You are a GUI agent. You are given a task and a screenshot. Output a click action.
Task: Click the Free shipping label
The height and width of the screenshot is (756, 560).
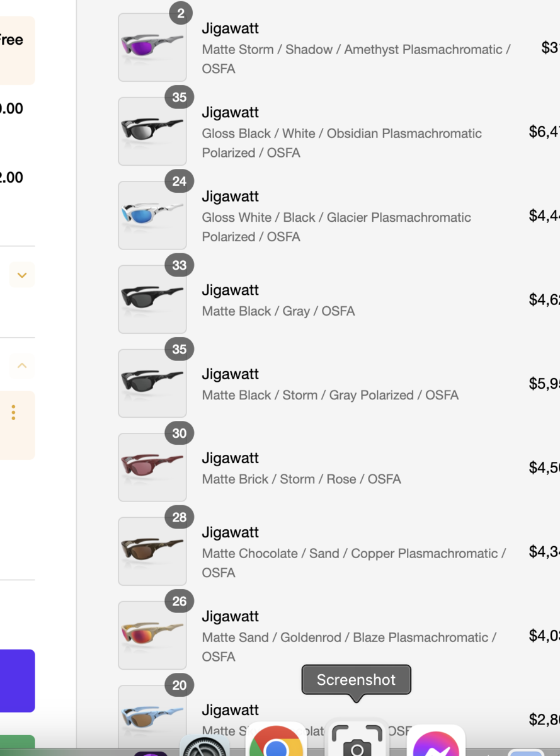tap(14, 40)
